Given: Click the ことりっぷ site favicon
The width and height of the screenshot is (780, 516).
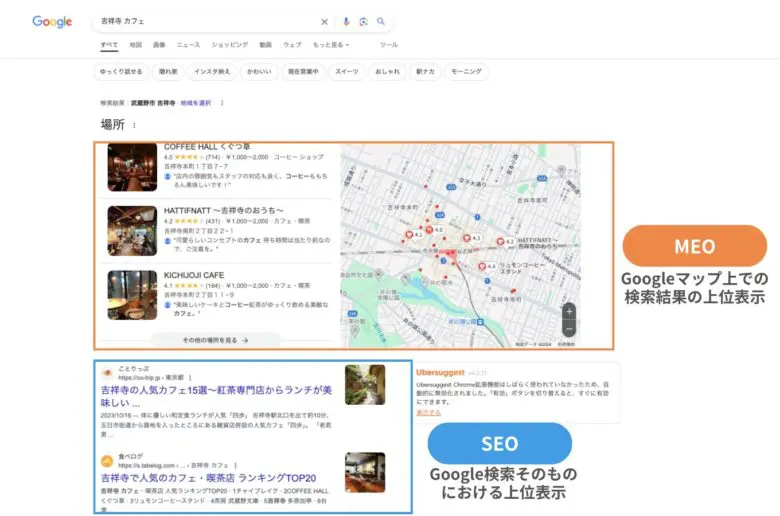Looking at the screenshot, I should point(107,373).
